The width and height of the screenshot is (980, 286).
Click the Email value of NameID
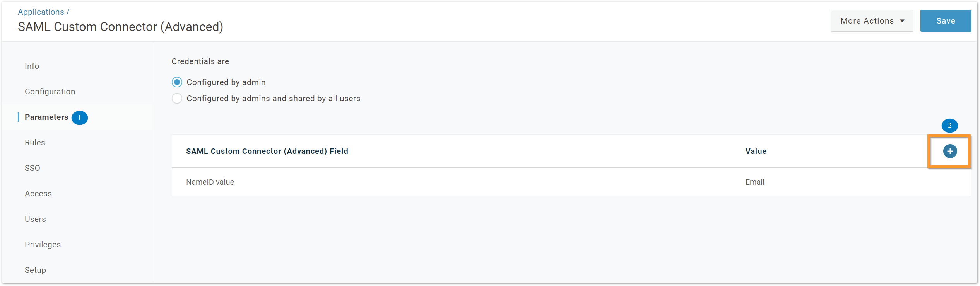pyautogui.click(x=755, y=182)
